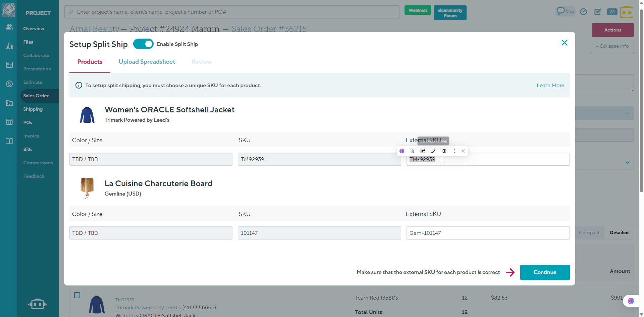The height and width of the screenshot is (317, 644).
Task: Click the copy icon in floating text toolbar
Action: point(412,151)
